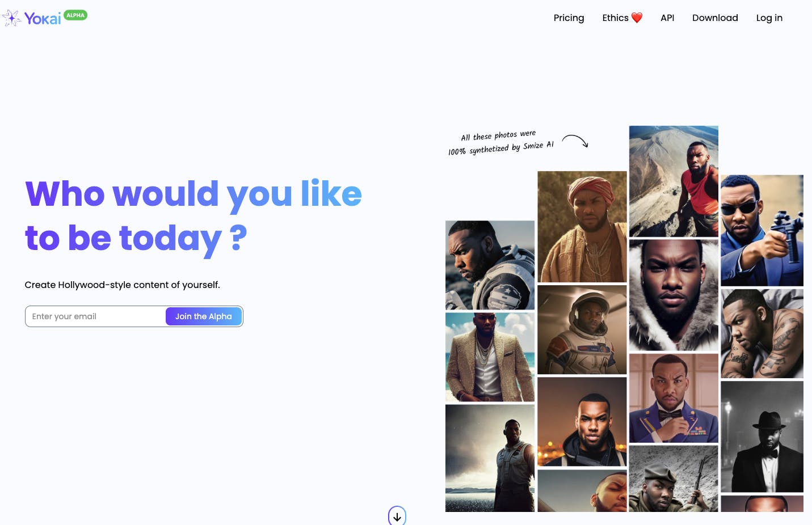Select the astronaut helmet portrait thumbnail
Image resolution: width=812 pixels, height=525 pixels.
582,329
